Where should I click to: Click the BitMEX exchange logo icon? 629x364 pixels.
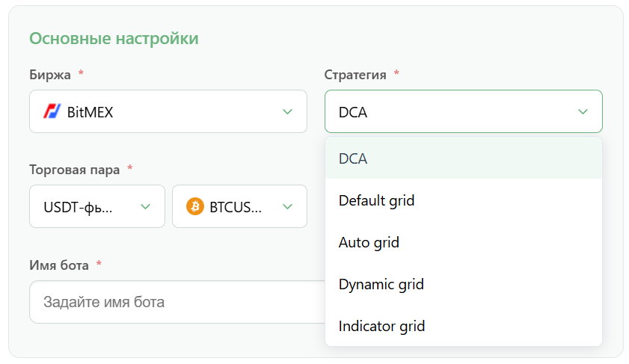click(x=52, y=111)
